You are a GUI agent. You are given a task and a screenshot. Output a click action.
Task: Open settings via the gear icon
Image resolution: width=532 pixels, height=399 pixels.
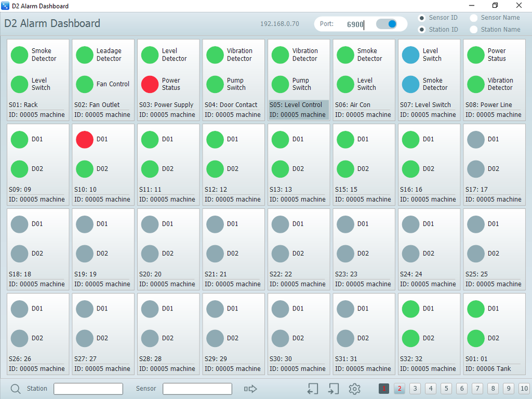[355, 389]
